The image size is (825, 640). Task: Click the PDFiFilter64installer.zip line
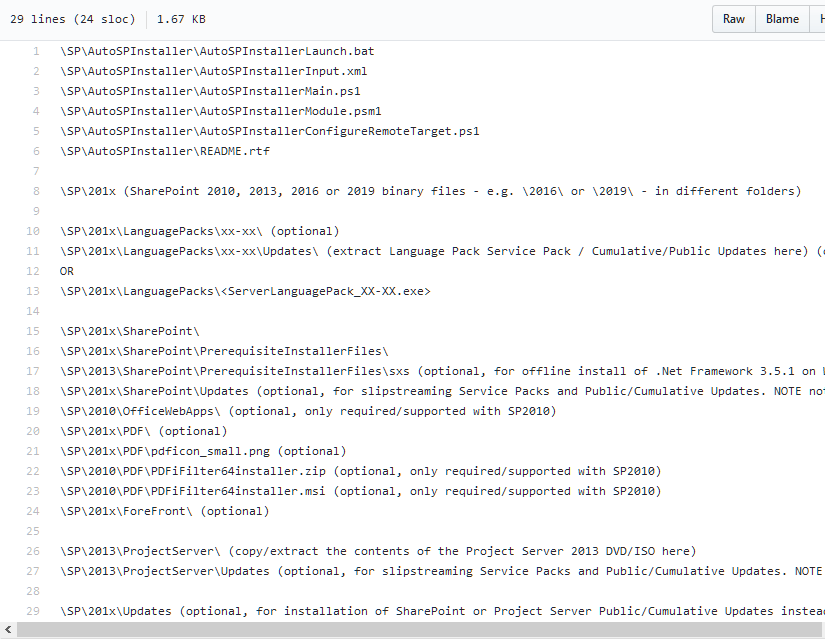point(360,471)
